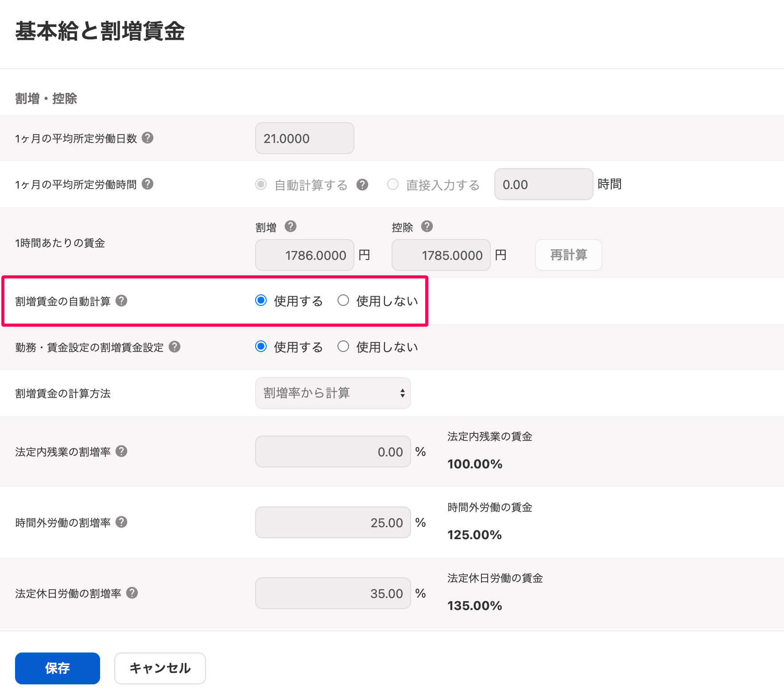This screenshot has height=695, width=784.
Task: Click the 1時間あたりの賃金 label
Action: (x=60, y=243)
